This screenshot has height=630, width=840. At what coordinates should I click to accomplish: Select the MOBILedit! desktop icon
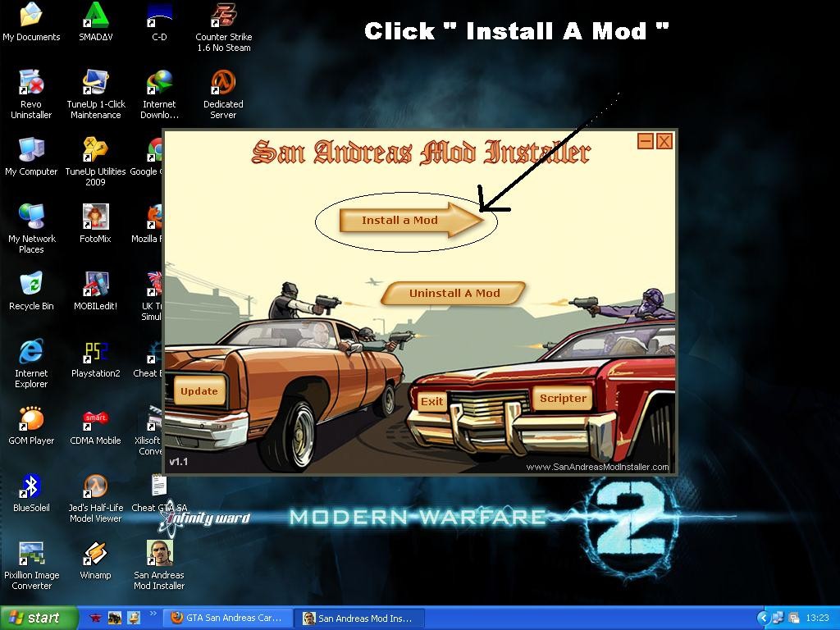pos(95,291)
